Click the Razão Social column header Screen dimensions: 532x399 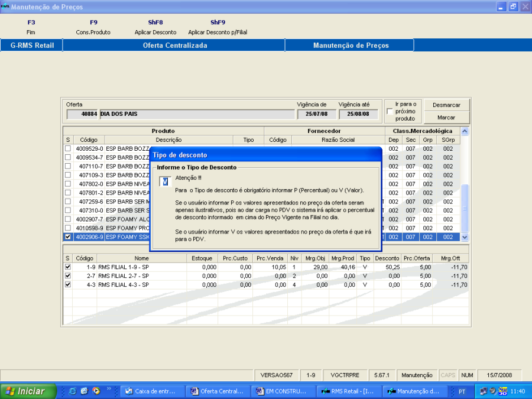tap(338, 140)
